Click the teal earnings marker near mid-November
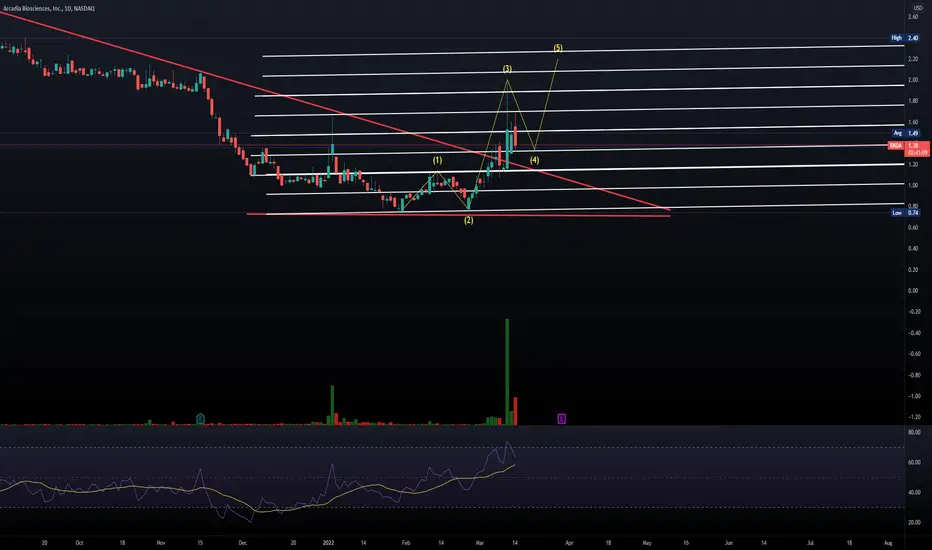 click(200, 419)
